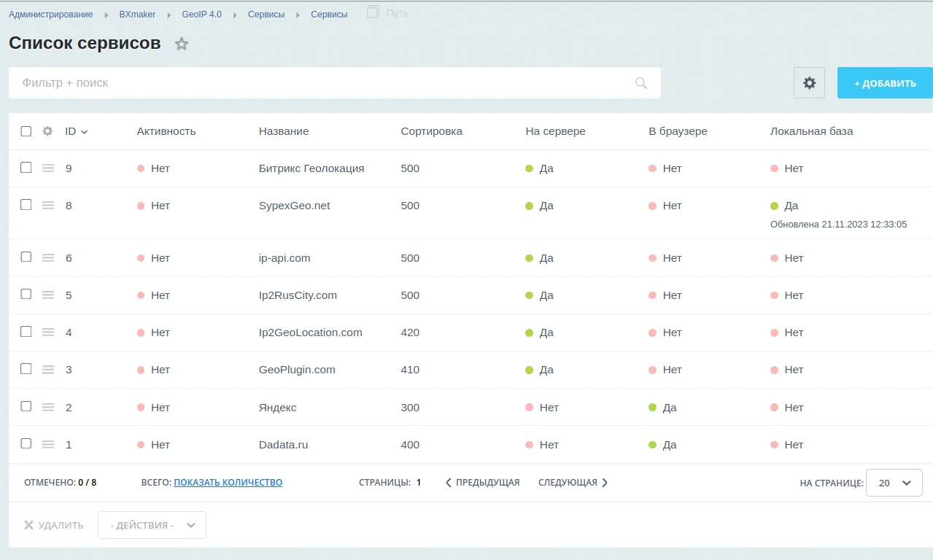Open the BXmaker breadcrumb item

pos(138,14)
